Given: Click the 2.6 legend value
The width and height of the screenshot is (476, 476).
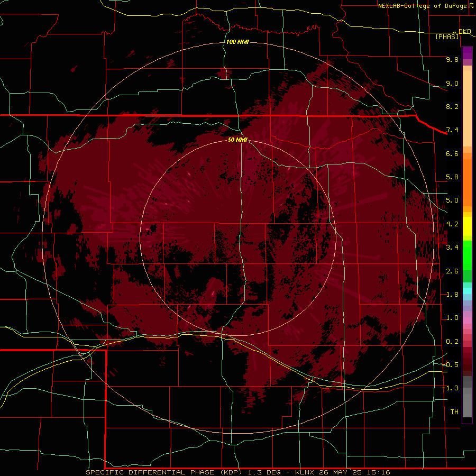Looking at the screenshot, I should click(x=452, y=271).
